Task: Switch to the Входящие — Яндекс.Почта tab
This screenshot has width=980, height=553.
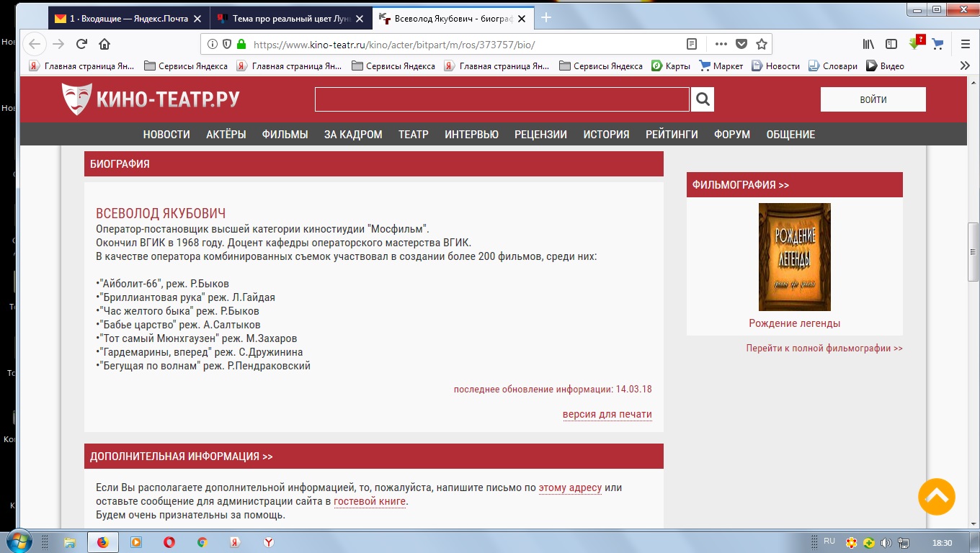Action: [x=128, y=19]
